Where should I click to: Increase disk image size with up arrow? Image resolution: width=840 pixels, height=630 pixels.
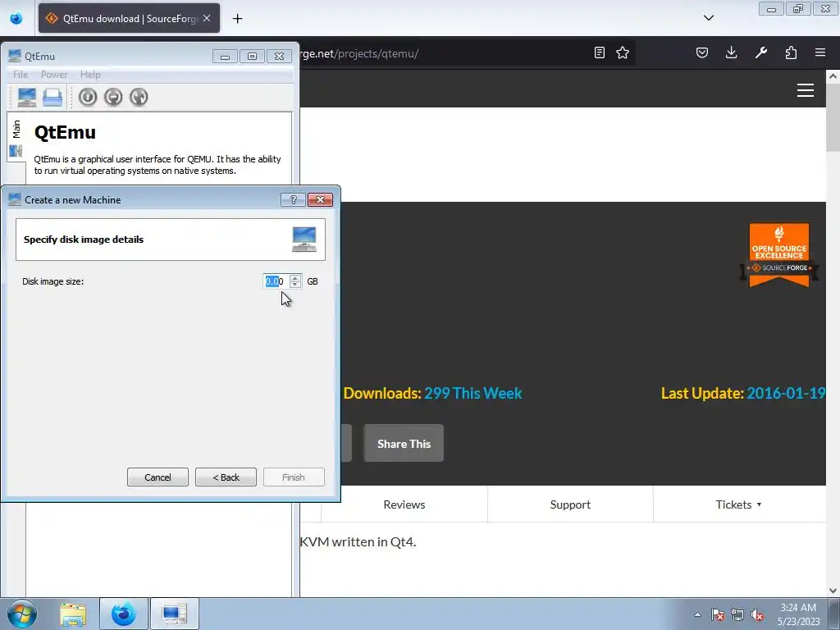pyautogui.click(x=295, y=278)
